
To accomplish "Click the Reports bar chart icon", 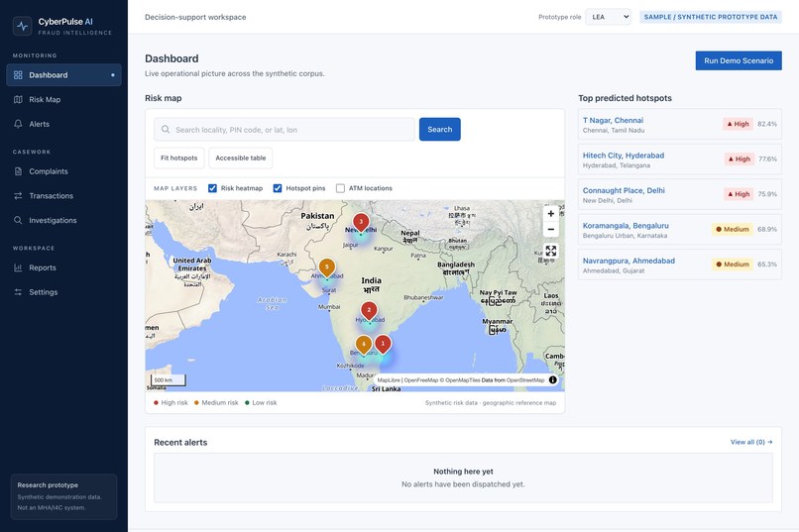I will (19, 267).
